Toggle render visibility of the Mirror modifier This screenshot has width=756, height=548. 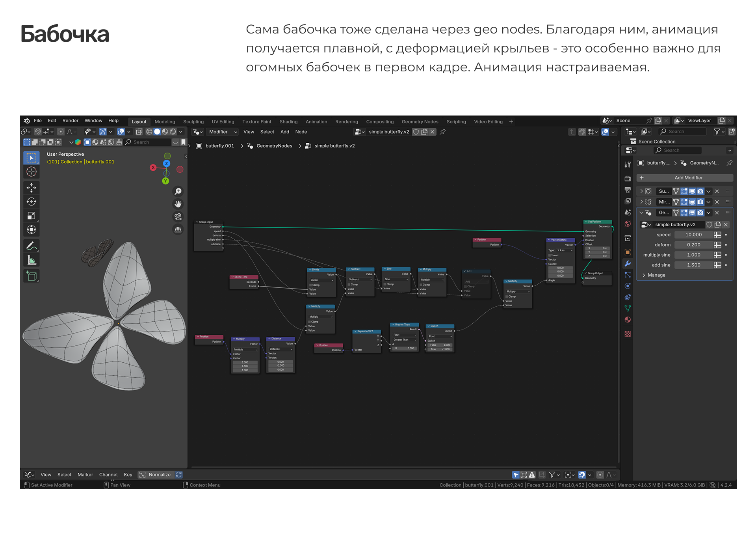coord(700,202)
